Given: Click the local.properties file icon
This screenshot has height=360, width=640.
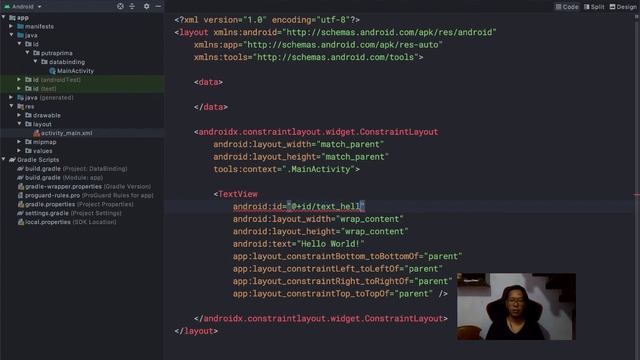Looking at the screenshot, I should coord(20,222).
